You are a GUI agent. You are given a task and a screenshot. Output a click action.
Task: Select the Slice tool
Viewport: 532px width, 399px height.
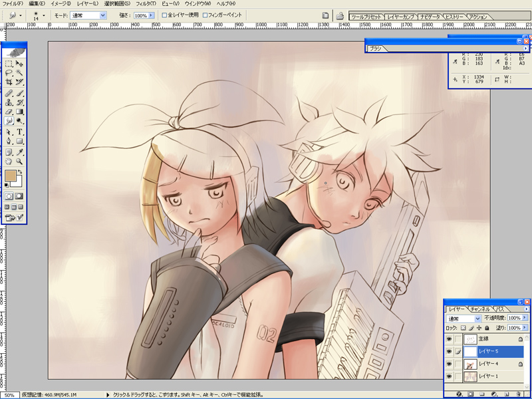[19, 81]
